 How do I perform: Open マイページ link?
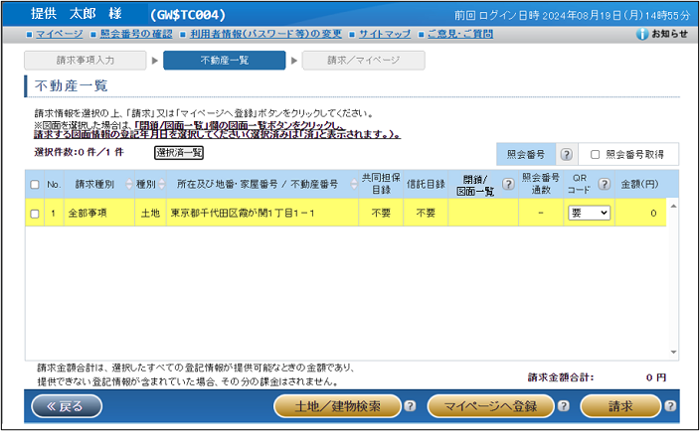(59, 34)
